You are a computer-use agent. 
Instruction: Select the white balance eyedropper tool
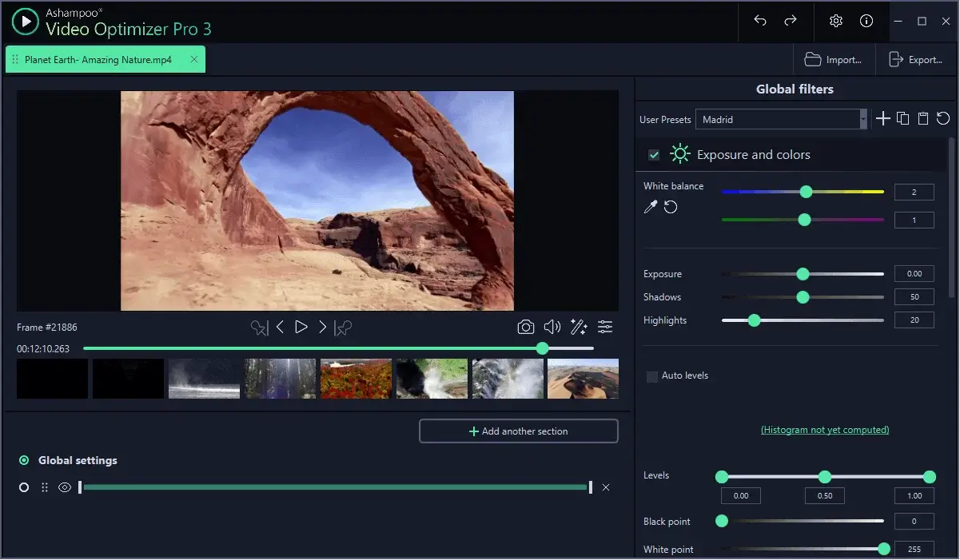[649, 207]
